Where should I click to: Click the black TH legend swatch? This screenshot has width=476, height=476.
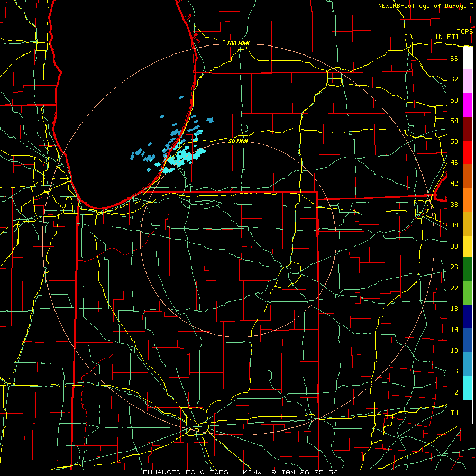coord(467,411)
